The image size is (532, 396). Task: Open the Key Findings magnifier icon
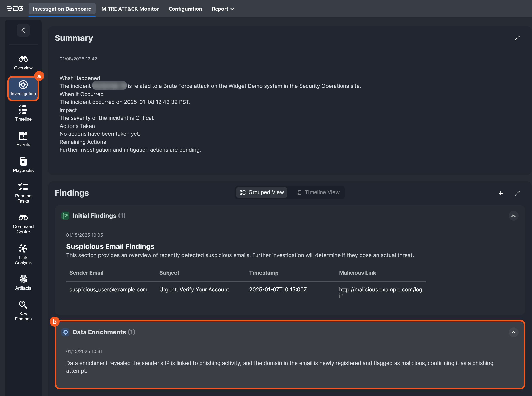click(23, 305)
